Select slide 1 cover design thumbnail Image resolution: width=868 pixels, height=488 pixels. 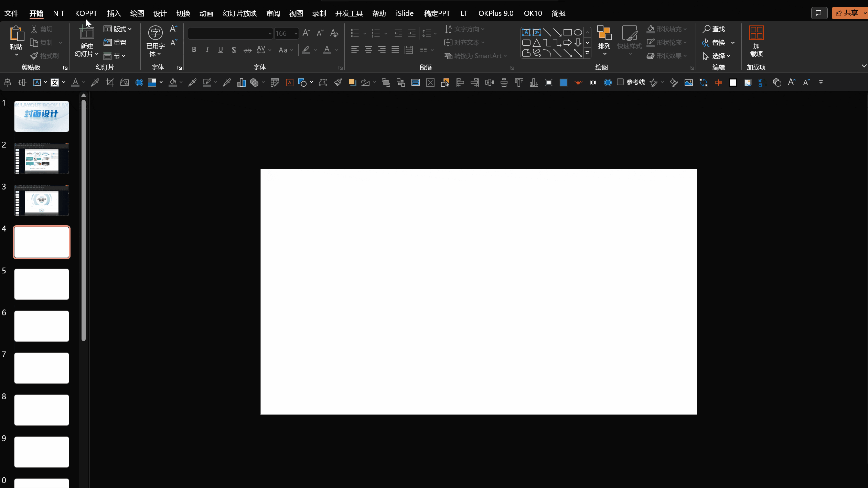click(42, 116)
